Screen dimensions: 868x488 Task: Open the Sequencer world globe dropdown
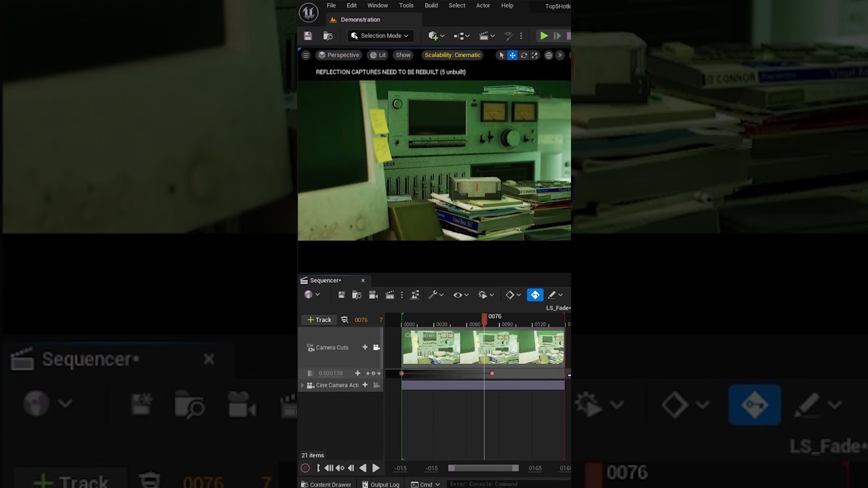point(312,295)
